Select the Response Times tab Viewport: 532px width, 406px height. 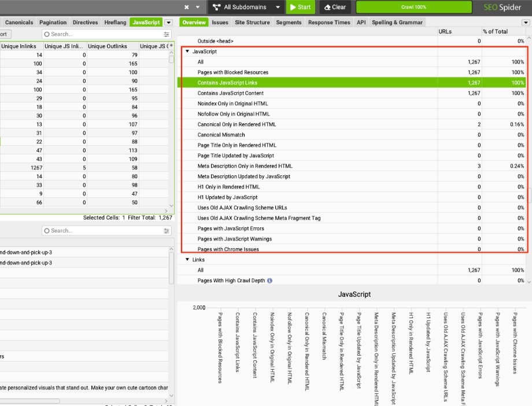(329, 22)
